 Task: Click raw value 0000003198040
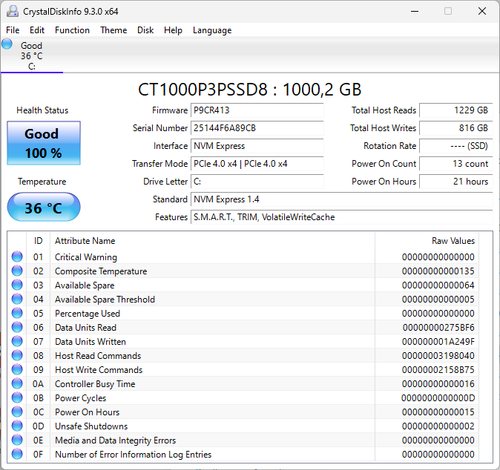[x=438, y=356]
